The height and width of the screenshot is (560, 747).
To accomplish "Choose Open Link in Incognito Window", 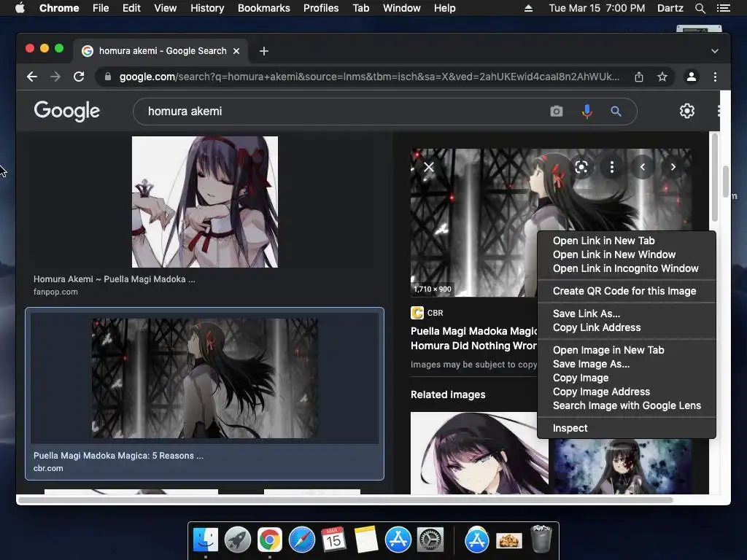I will (627, 268).
